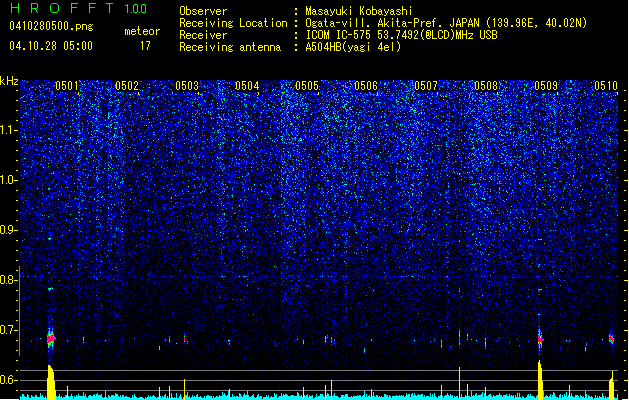This screenshot has width=629, height=400.
Task: Click the 0.9 kHz axis label
Action: point(8,230)
